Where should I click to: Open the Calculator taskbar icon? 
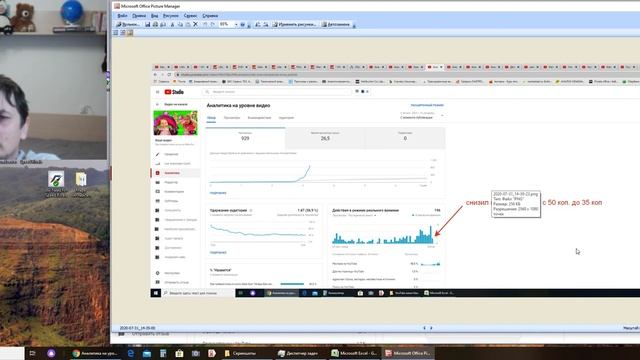tap(163, 353)
